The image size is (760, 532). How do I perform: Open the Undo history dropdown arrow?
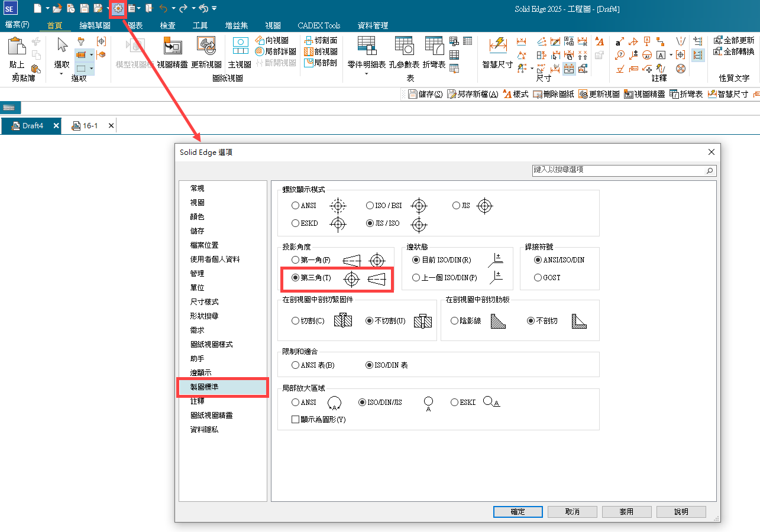pos(173,8)
